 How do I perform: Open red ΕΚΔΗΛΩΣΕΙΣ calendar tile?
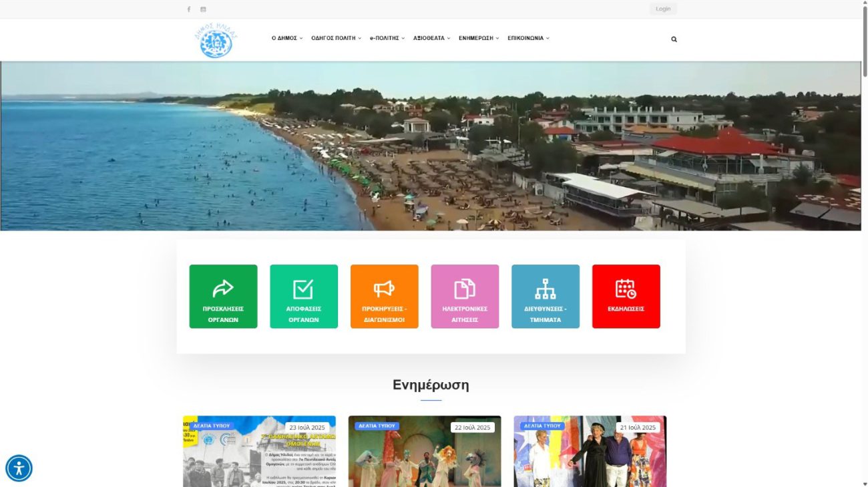tap(626, 297)
